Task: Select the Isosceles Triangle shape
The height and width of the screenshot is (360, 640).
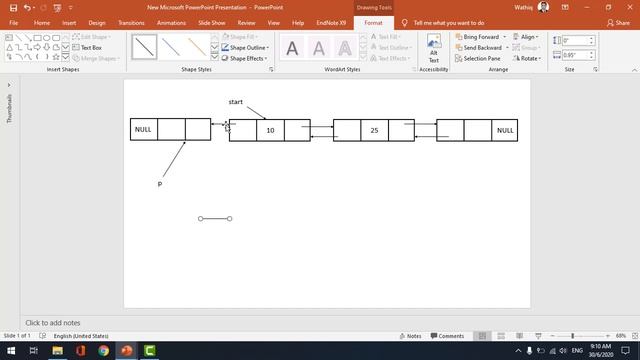Action: pyautogui.click(x=9, y=47)
